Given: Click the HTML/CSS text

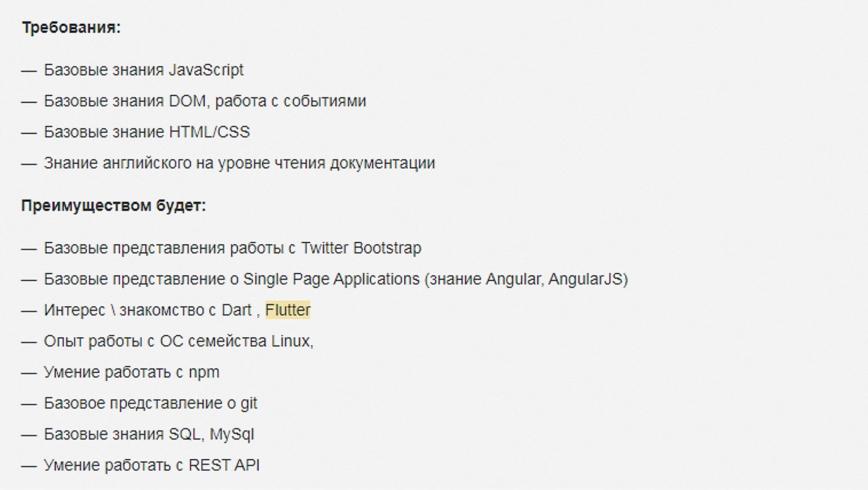Looking at the screenshot, I should [210, 132].
